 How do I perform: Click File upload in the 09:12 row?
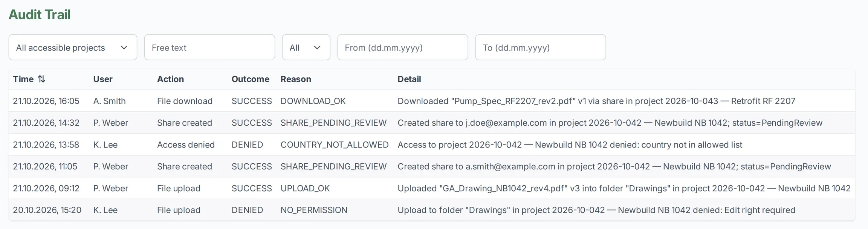tap(179, 188)
